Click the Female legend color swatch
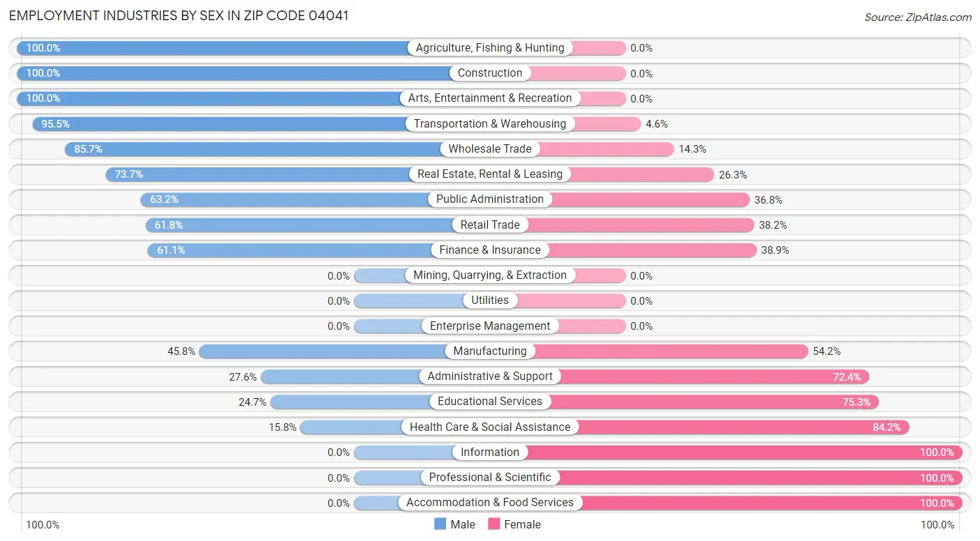This screenshot has height=541, width=980. (494, 524)
